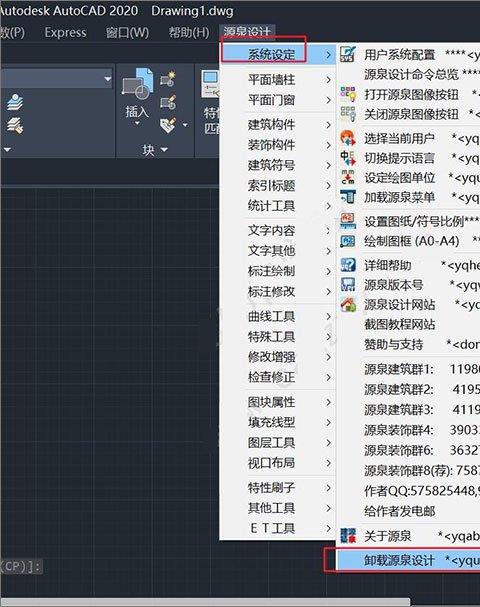Select 文字其他 menu item
480x607 pixels.
point(278,251)
